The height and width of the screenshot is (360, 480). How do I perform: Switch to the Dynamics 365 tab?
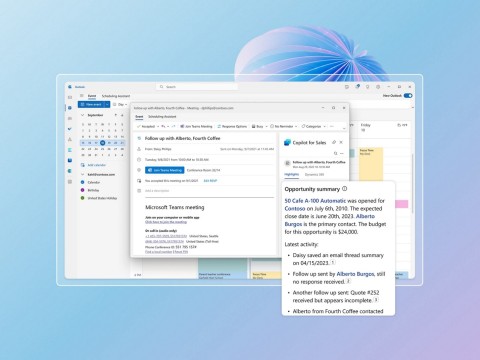click(314, 174)
